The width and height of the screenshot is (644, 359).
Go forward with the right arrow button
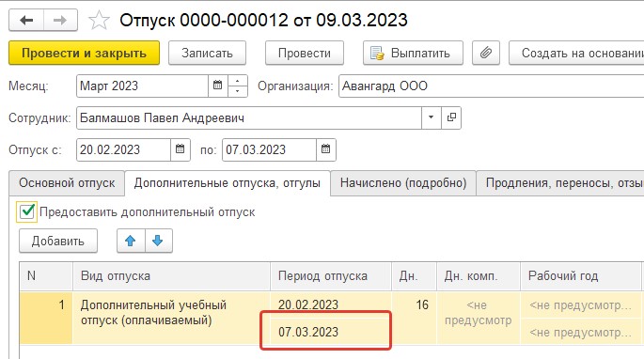pyautogui.click(x=60, y=20)
